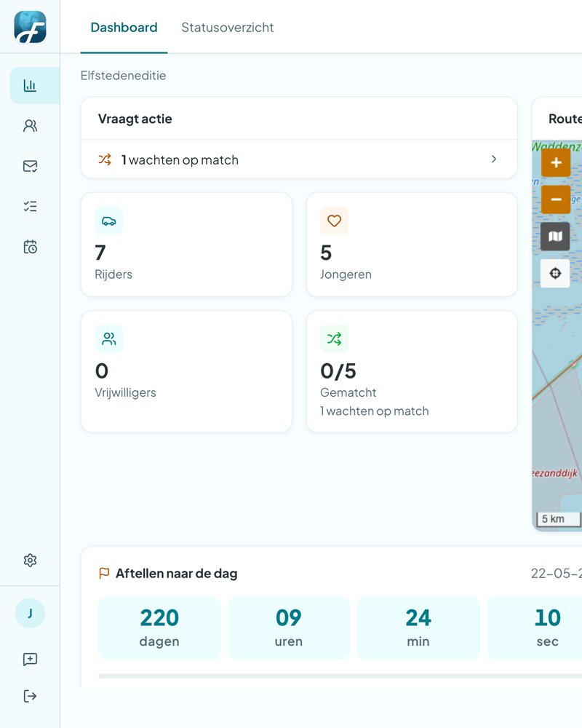This screenshot has height=728, width=582.
Task: Click the car icon on Rijders card
Action: click(109, 221)
